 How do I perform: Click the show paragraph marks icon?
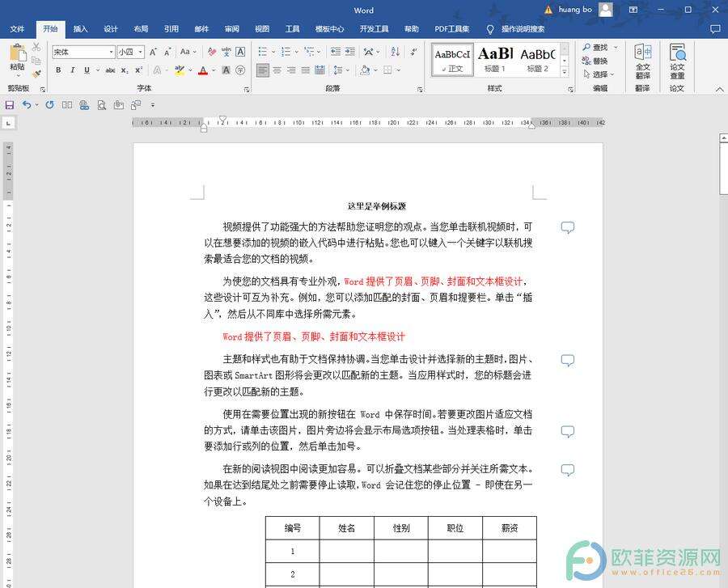[413, 52]
